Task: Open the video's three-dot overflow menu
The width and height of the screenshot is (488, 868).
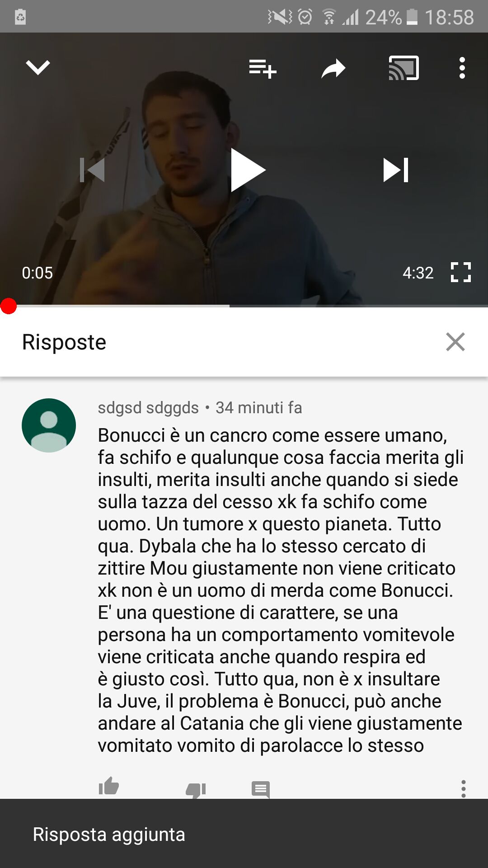Action: click(462, 68)
